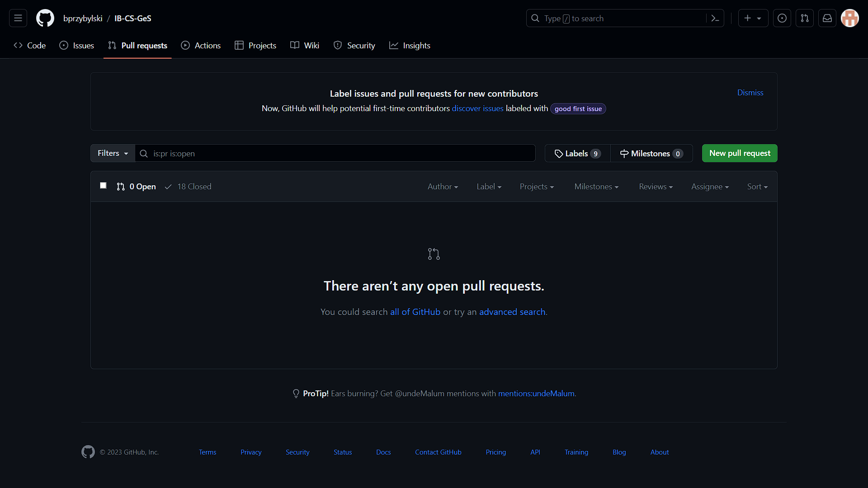Open the bprzybylski owner profile link
The height and width of the screenshot is (488, 868).
[x=83, y=18]
